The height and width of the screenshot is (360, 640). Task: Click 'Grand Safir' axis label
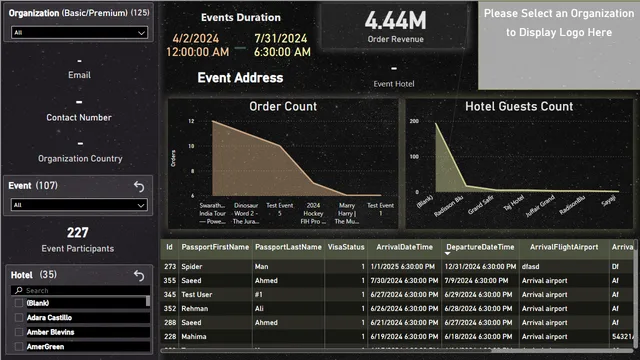click(x=481, y=205)
